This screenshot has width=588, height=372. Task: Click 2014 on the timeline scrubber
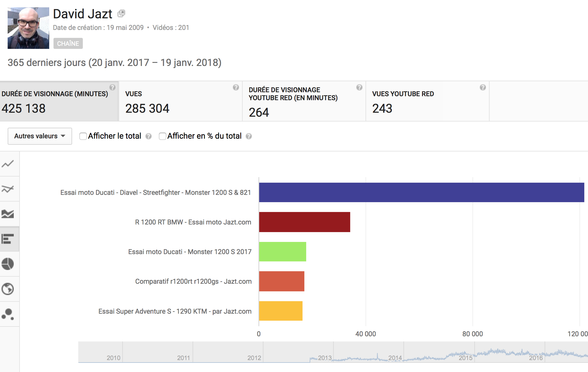(396, 357)
